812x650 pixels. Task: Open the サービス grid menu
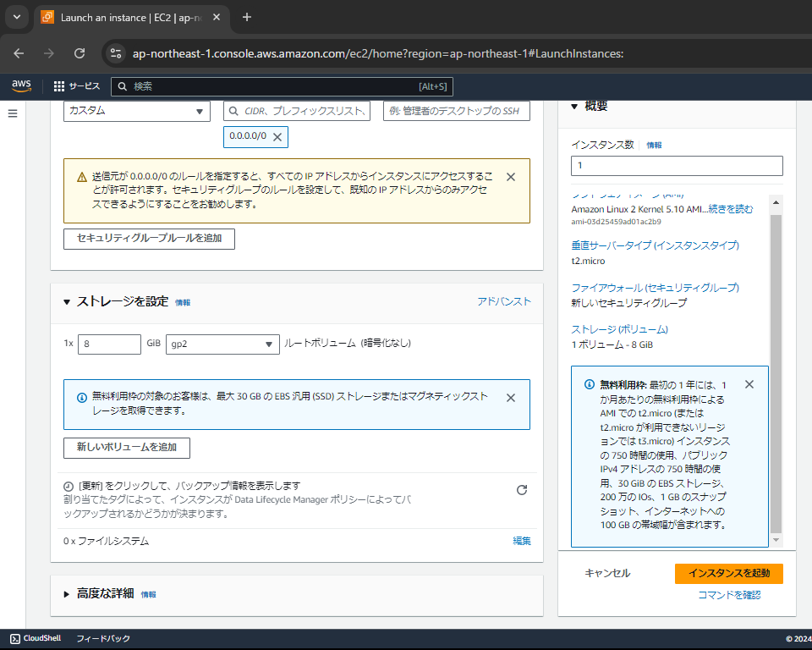tap(77, 86)
